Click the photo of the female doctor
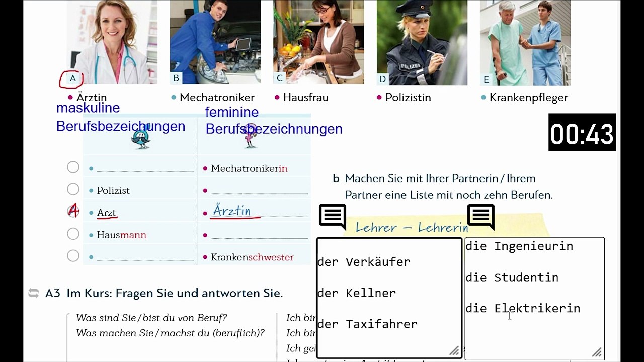 pos(112,42)
